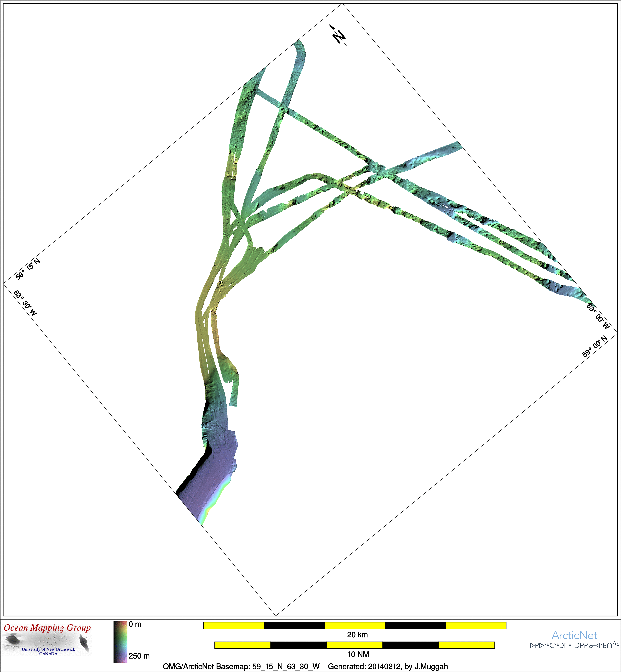Screen dimensions: 621x672
Task: Click the 59° 15' N latitude label
Action: tap(28, 269)
